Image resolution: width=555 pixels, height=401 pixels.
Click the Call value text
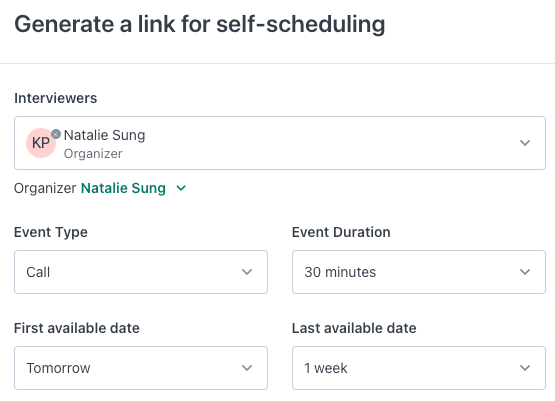click(38, 272)
